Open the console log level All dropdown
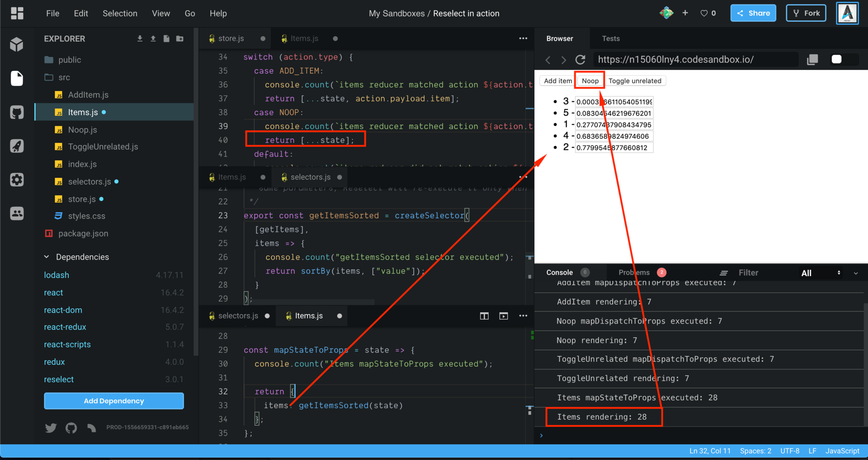Image resolution: width=868 pixels, height=460 pixels. 821,273
